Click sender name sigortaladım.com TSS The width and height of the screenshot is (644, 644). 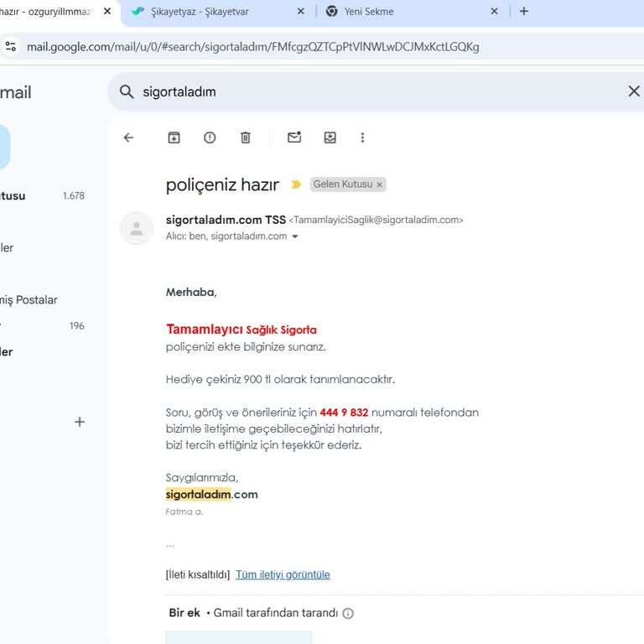click(x=226, y=220)
